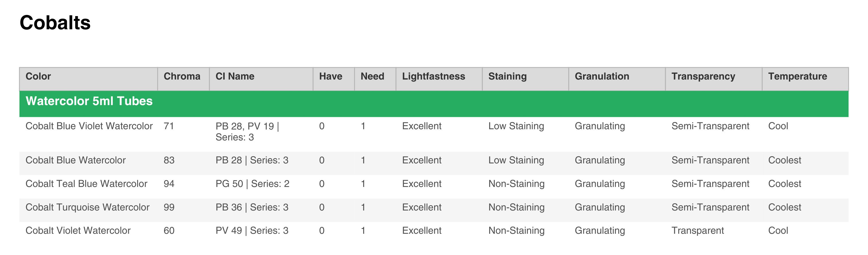
Task: Click the CI Name column header
Action: (x=235, y=77)
